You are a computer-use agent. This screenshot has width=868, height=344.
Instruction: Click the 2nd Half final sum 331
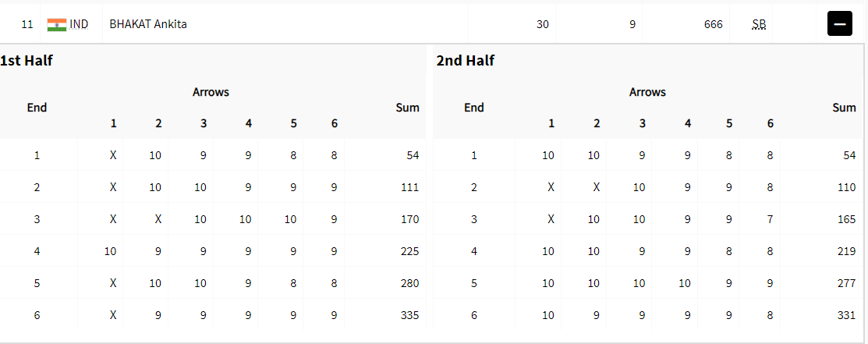[x=846, y=315]
